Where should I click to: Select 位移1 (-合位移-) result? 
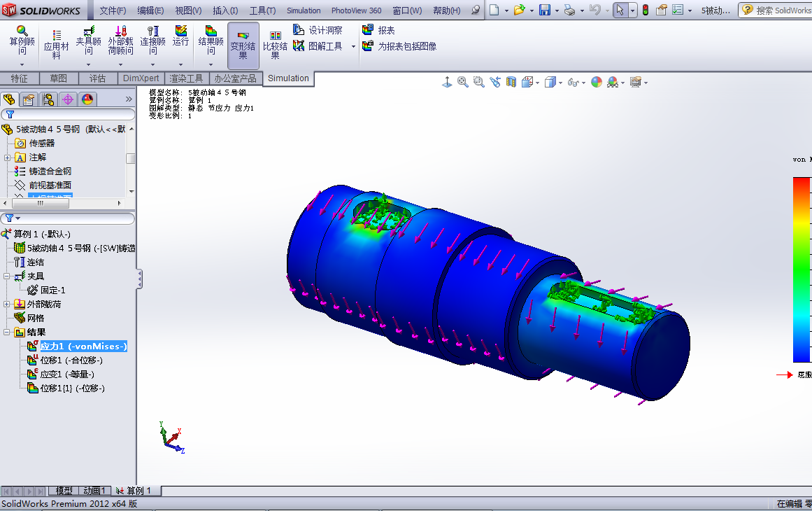pos(71,360)
